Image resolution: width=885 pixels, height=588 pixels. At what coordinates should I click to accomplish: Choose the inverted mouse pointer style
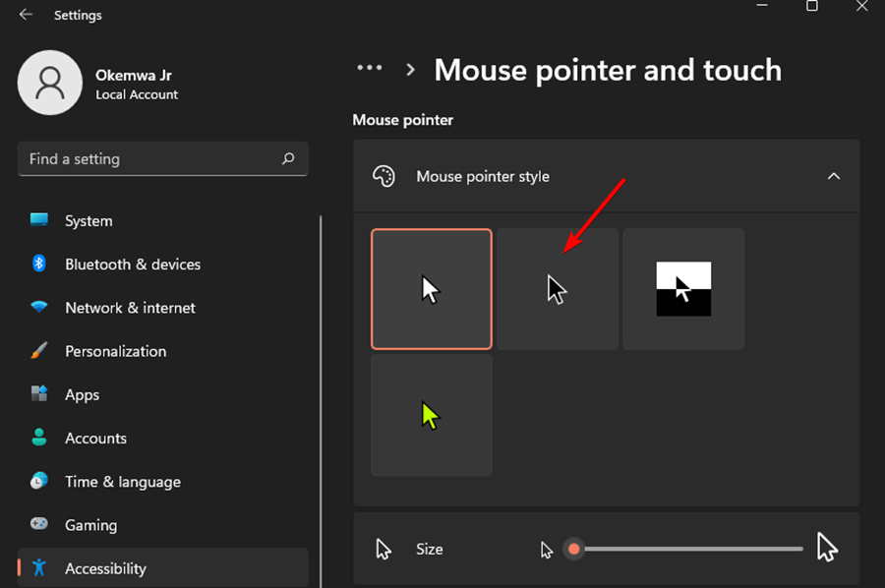[x=683, y=289]
